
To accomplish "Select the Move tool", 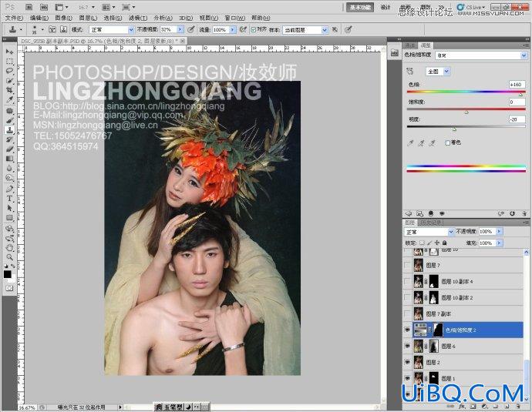I will (x=9, y=52).
